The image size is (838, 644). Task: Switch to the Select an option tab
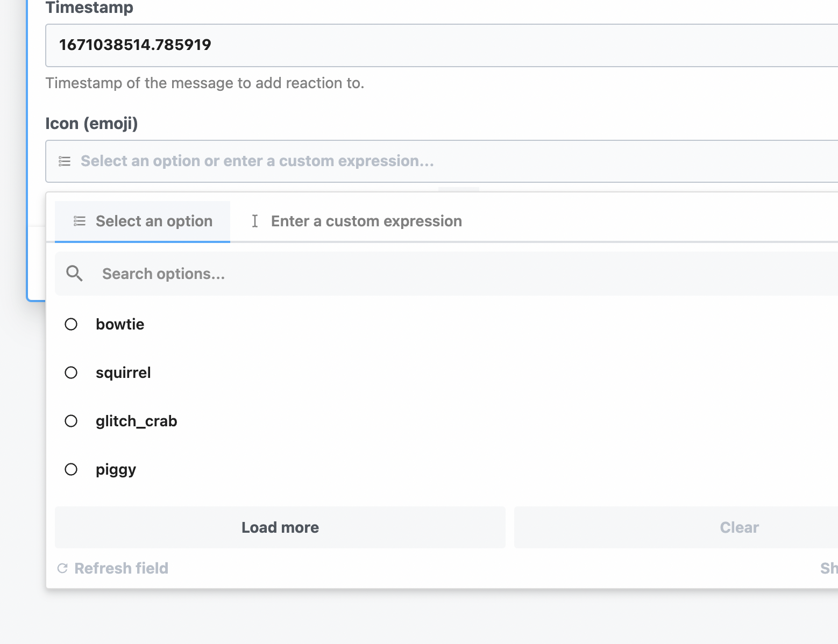pyautogui.click(x=142, y=221)
